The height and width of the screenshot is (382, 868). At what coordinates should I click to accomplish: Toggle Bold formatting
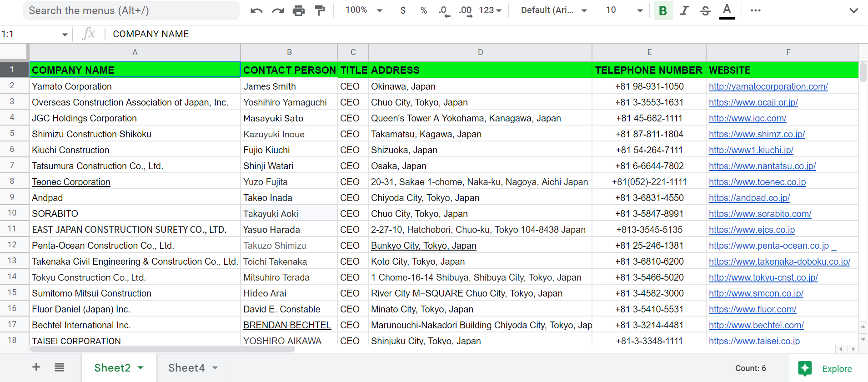click(663, 10)
